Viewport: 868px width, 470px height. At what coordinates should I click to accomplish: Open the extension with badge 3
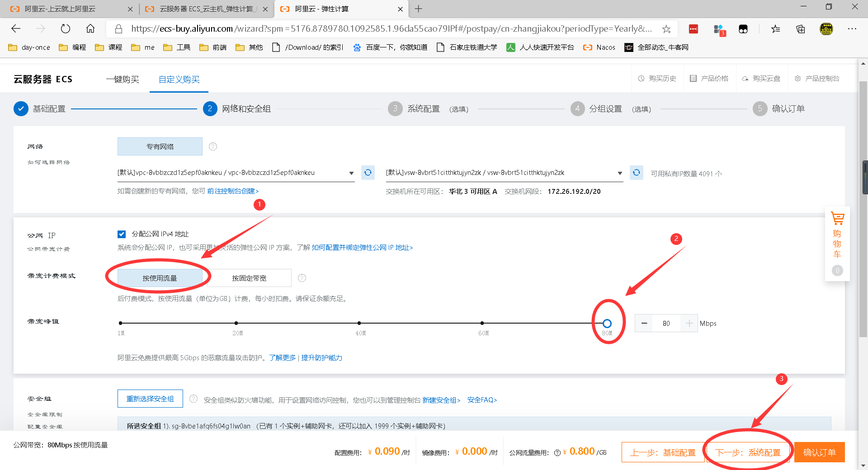(719, 30)
